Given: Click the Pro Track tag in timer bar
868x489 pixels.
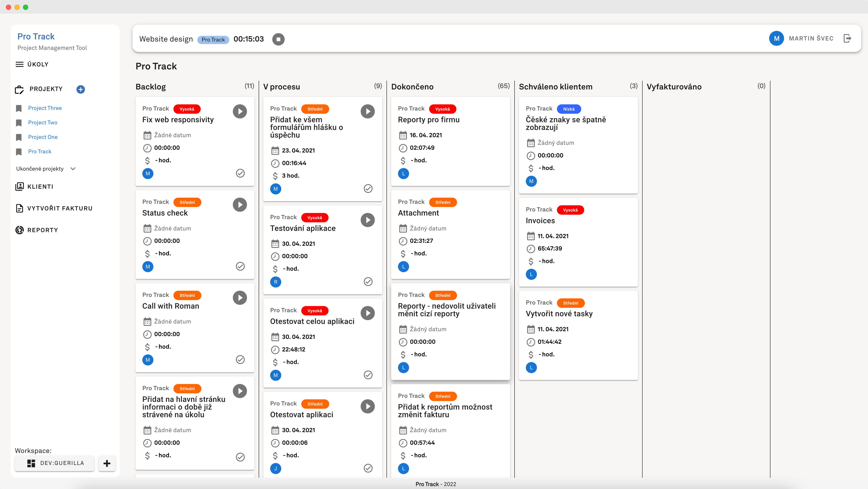Looking at the screenshot, I should pyautogui.click(x=213, y=40).
